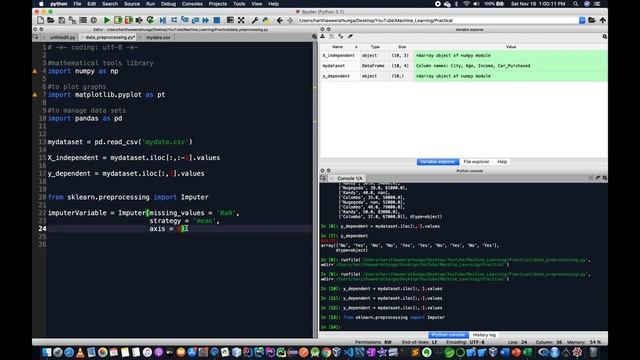
Task: Click the Fullscreen mode icon in toolbar
Action: click(x=241, y=20)
